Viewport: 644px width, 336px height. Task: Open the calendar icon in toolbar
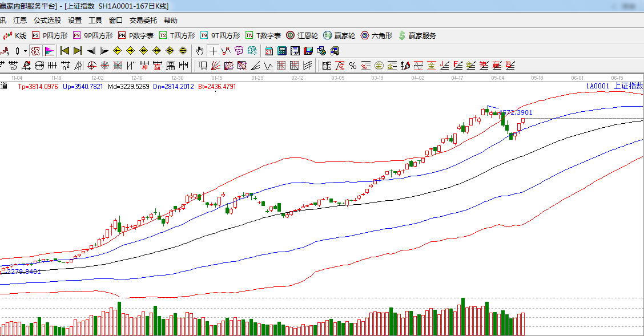(x=268, y=50)
